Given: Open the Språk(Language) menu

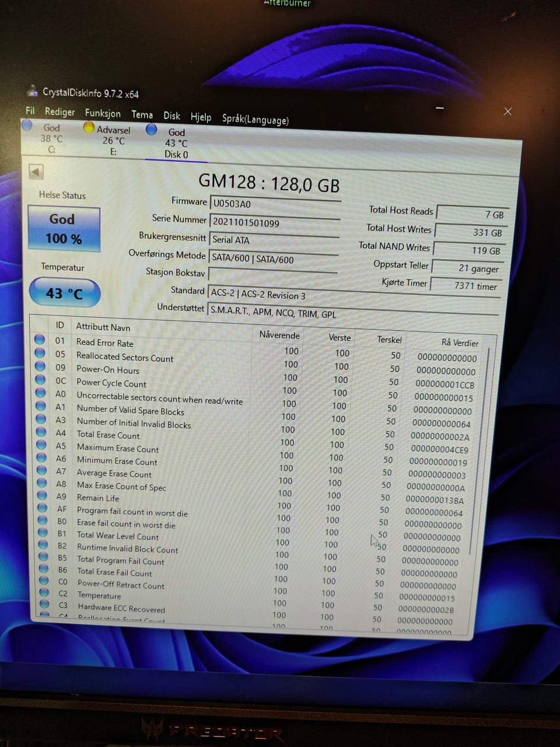Looking at the screenshot, I should coord(255,119).
